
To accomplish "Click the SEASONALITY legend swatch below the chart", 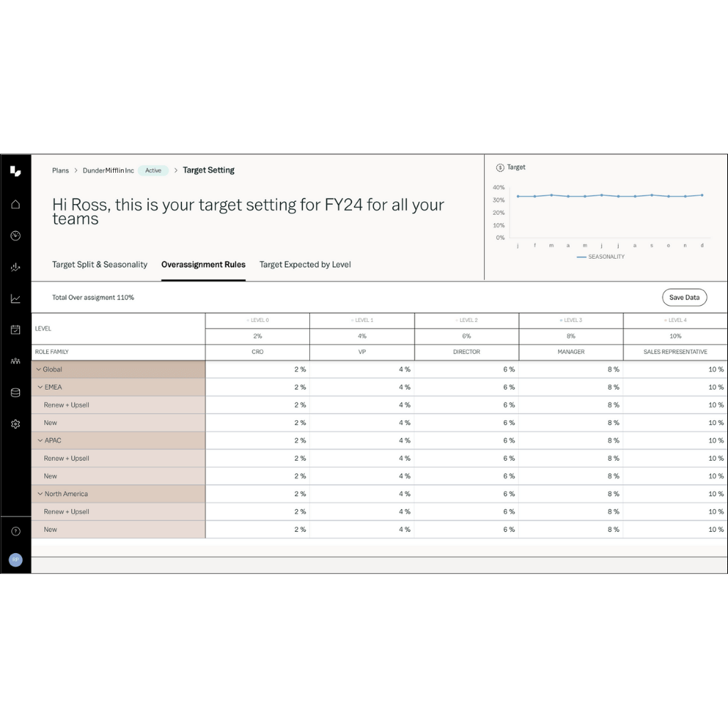I will 581,257.
